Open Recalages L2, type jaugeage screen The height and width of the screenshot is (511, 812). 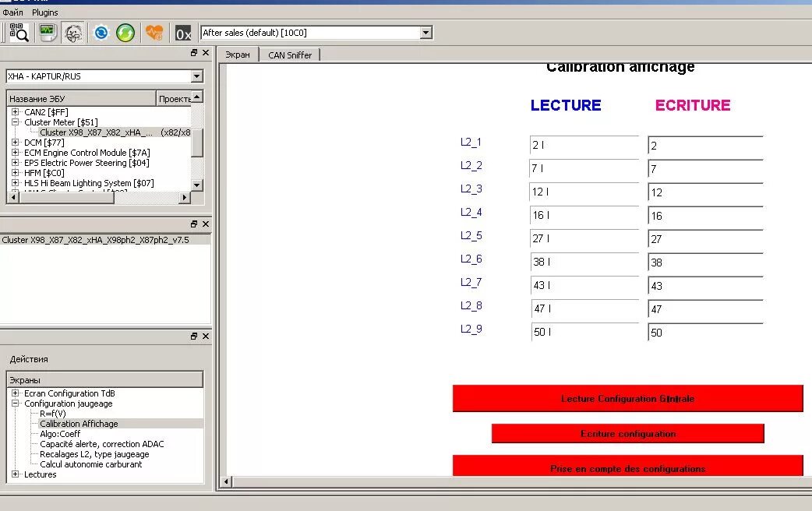pyautogui.click(x=94, y=454)
